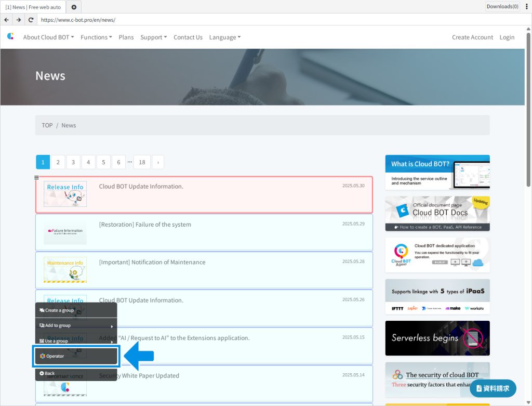532x406 pixels.
Task: Open the Language dropdown menu
Action: pos(225,37)
